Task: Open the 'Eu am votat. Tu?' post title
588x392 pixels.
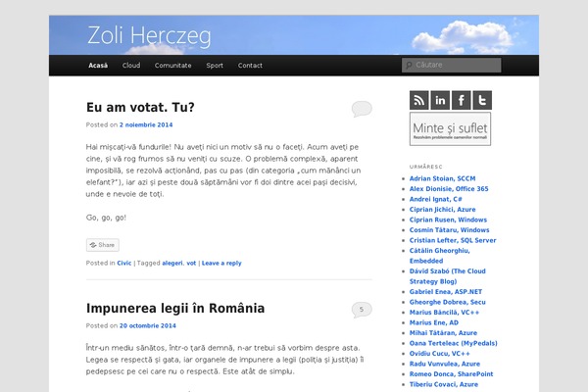Action: [x=140, y=107]
